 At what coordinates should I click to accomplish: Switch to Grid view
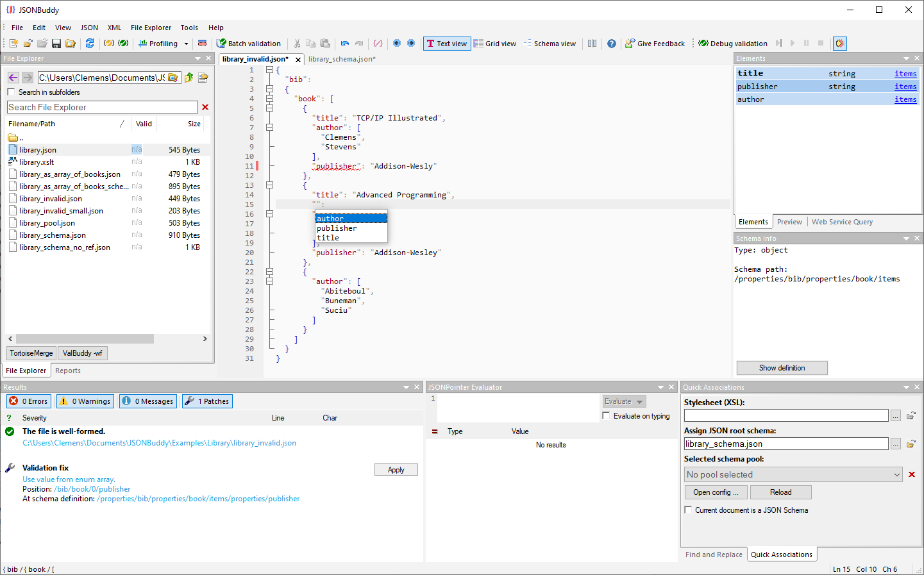(495, 44)
